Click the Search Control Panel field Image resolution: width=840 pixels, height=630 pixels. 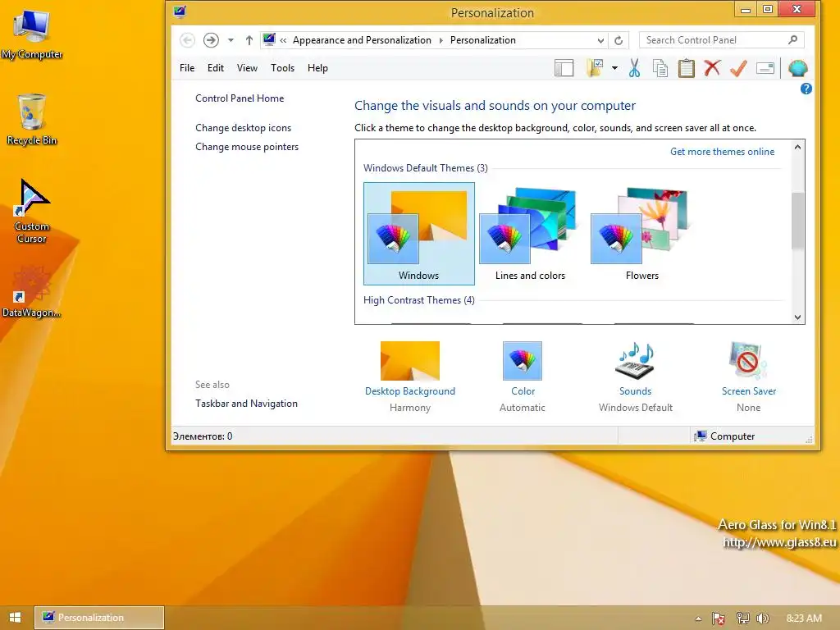[722, 40]
